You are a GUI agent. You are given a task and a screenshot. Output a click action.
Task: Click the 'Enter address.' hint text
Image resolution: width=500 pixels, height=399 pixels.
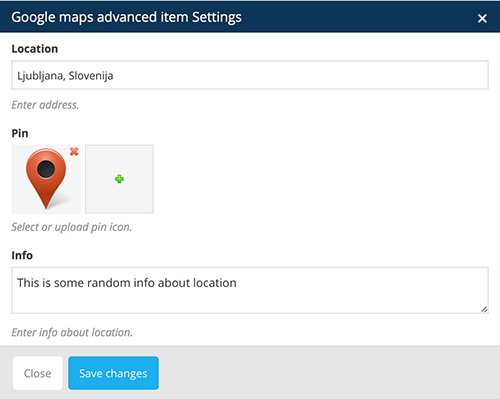click(x=45, y=105)
